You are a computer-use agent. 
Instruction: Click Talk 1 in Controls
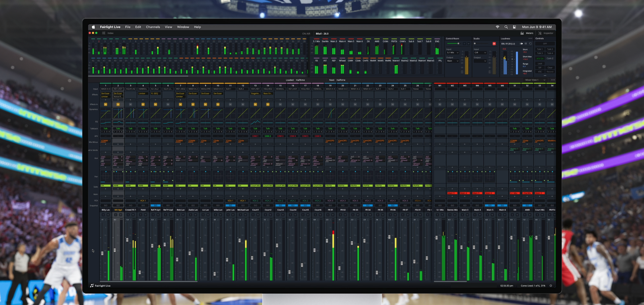(540, 49)
